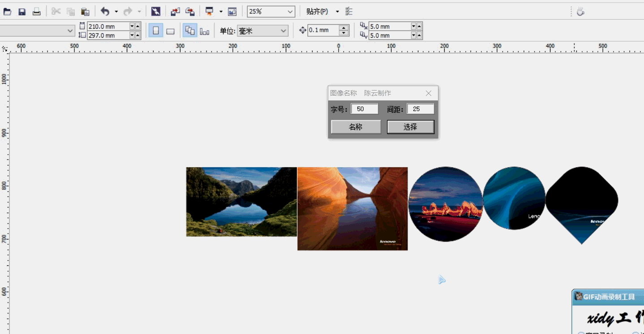Close the 图像名称 dialog
644x334 pixels.
pyautogui.click(x=429, y=93)
